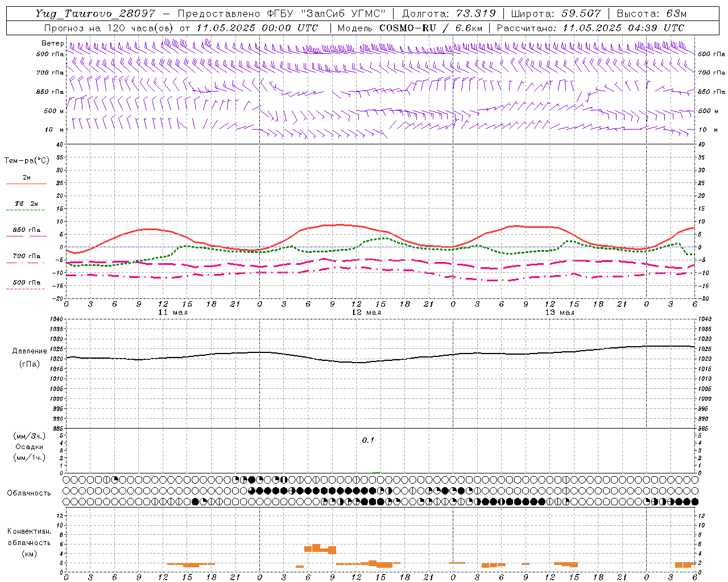The height and width of the screenshot is (582, 728).
Task: Click the red line sample under 2м legend
Action: 26,184
